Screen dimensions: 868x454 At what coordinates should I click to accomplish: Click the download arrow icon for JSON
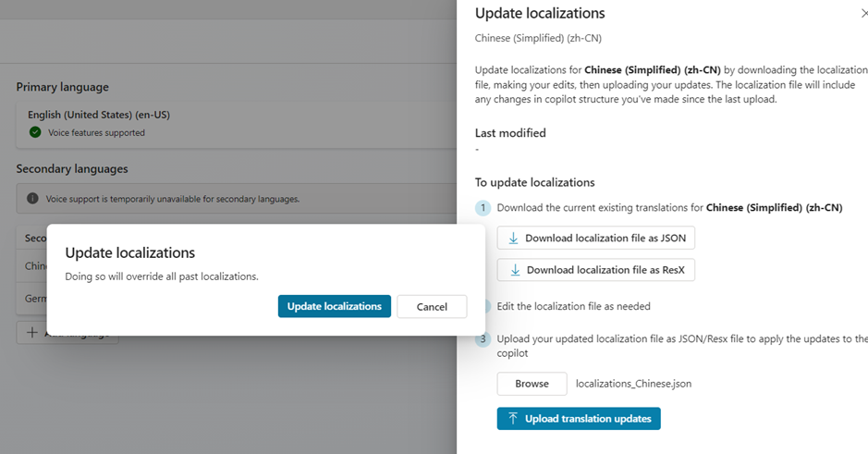513,239
